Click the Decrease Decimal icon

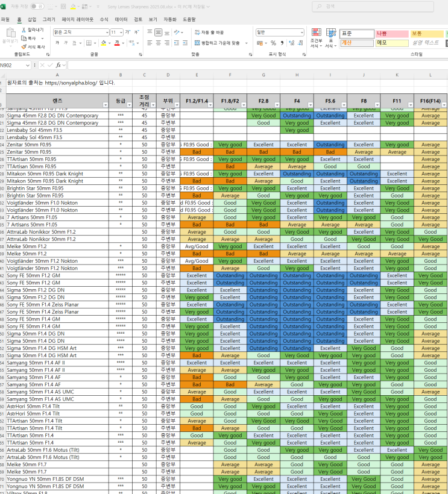(300, 43)
